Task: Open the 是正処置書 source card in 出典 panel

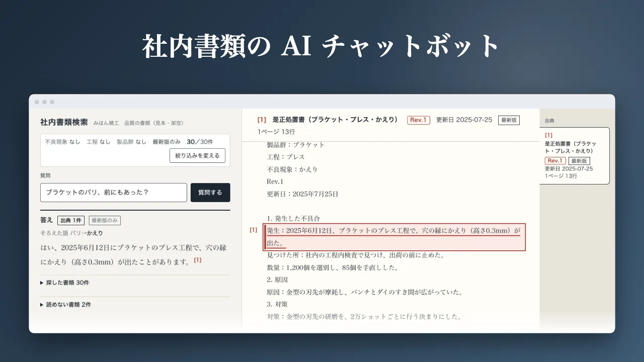Action: tap(575, 155)
